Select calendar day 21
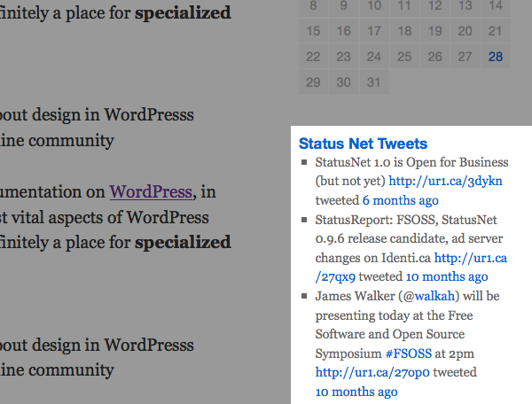Screen dimensions: 532x404 coord(495,32)
